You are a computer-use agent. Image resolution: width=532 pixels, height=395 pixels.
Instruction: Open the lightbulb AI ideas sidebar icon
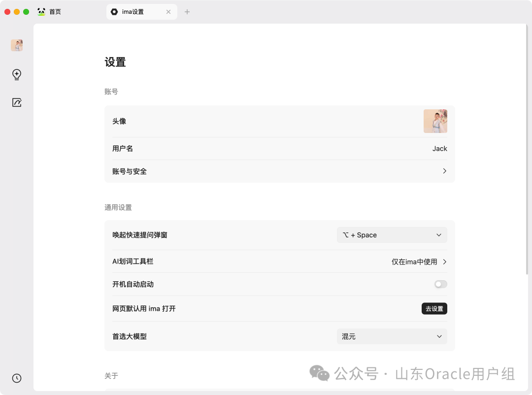tap(17, 74)
